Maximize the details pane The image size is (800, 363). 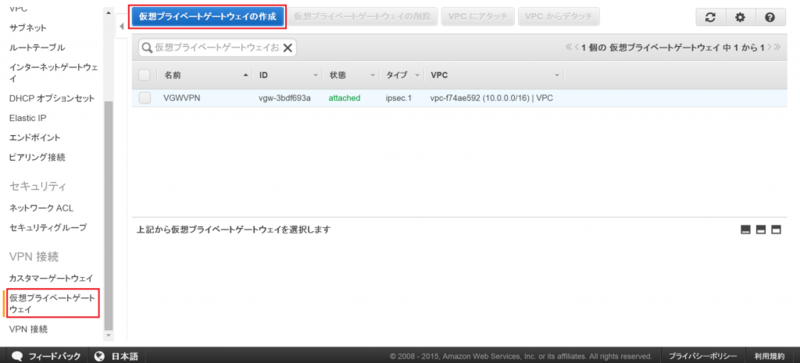coord(776,230)
